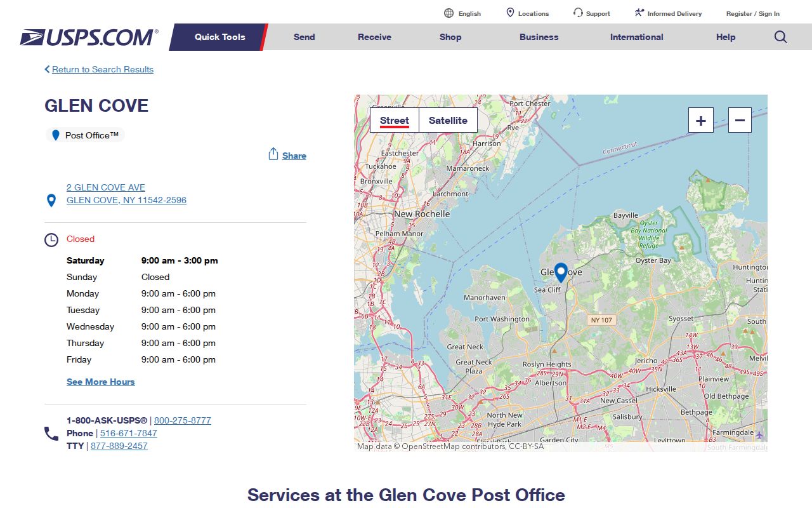Open the Shop menu
This screenshot has height=508, width=812.
450,37
